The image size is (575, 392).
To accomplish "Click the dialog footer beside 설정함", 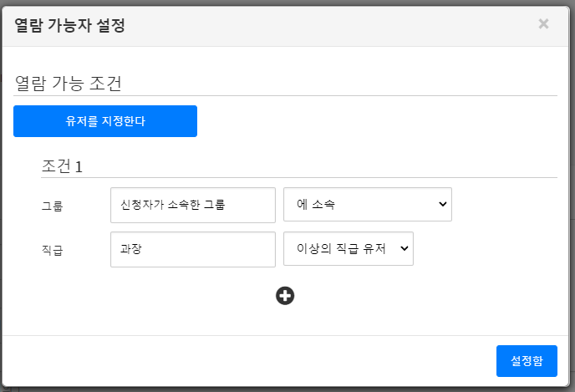I will pyautogui.click(x=251, y=361).
